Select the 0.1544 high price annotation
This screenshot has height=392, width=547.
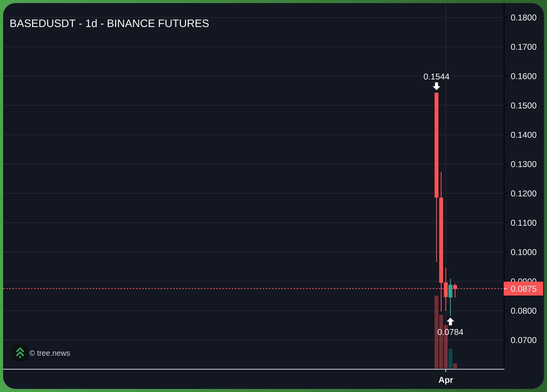click(437, 77)
